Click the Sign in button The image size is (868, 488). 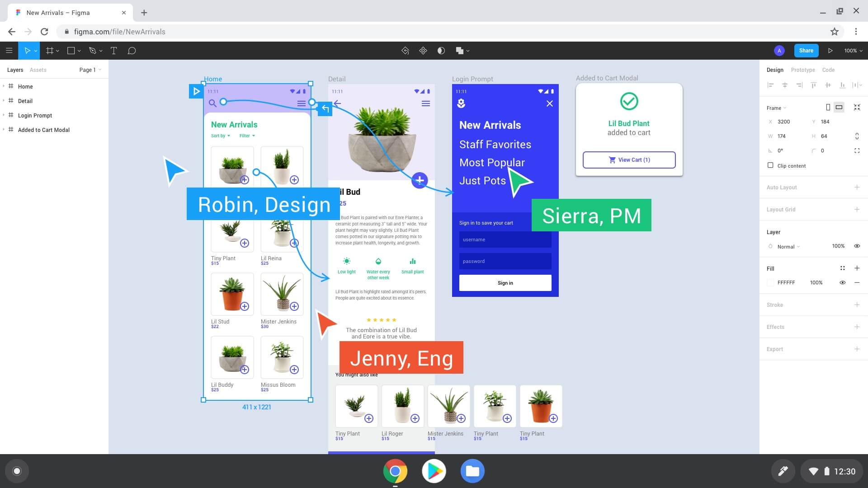[x=505, y=283]
